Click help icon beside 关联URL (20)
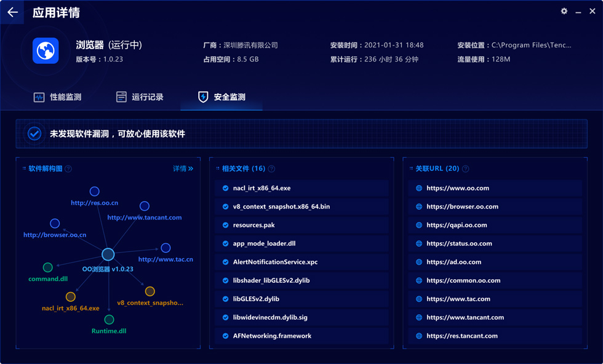 click(x=465, y=168)
